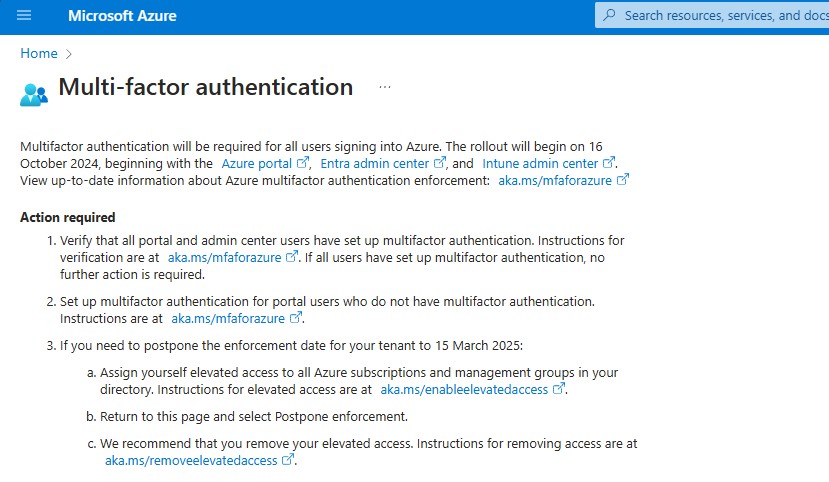Screen dimensions: 829x482
Task: Open aka.ms/mfaforazure link in step 1
Action: pos(224,257)
